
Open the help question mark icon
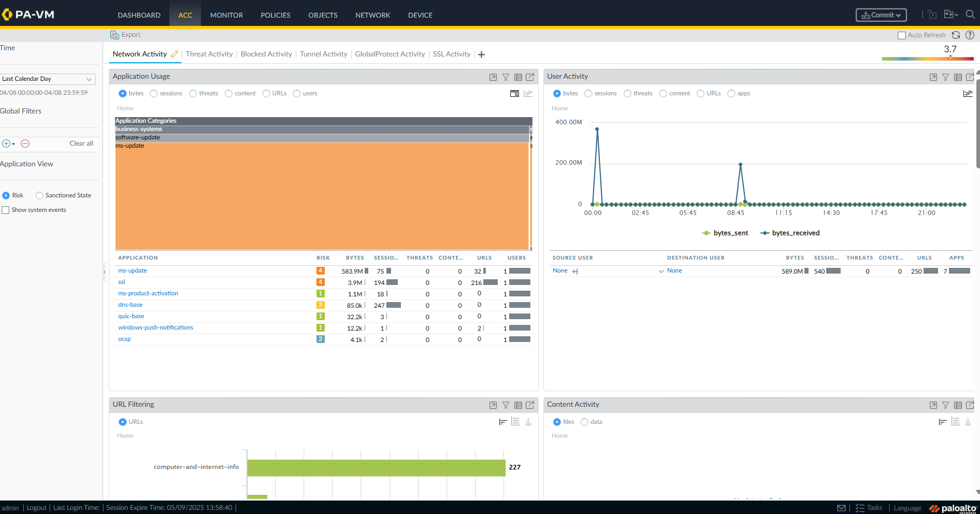pyautogui.click(x=970, y=35)
